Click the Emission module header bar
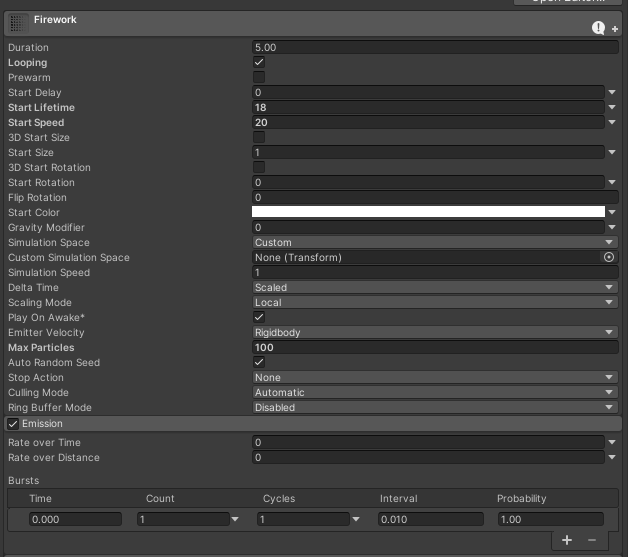The width and height of the screenshot is (628, 557). (313, 424)
